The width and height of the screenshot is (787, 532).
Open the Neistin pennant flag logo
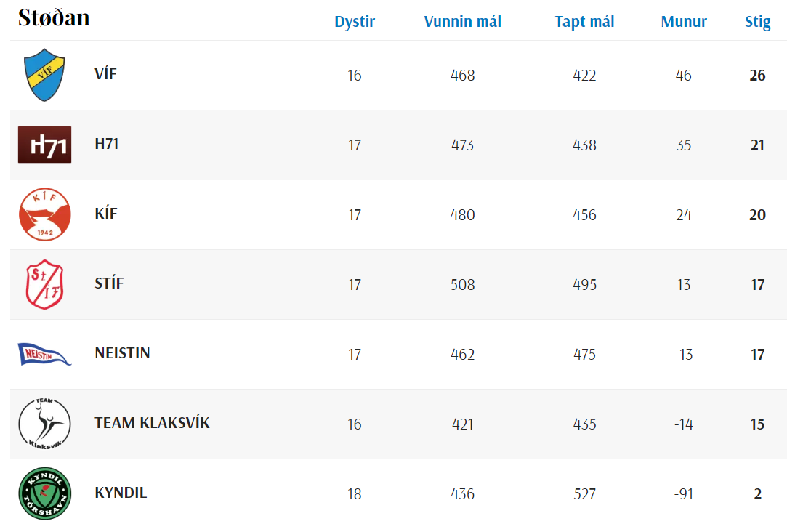pos(44,354)
